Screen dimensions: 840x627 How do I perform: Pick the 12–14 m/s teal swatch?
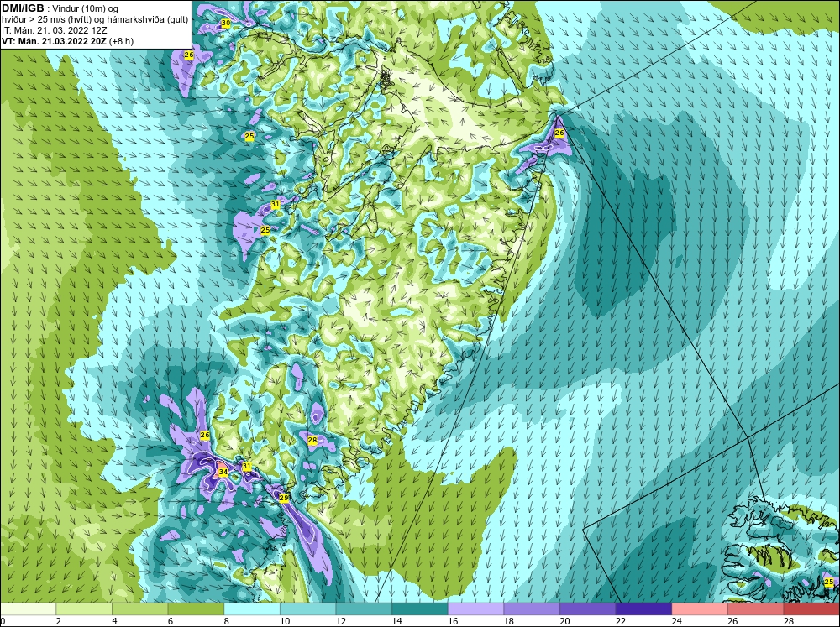(x=364, y=609)
